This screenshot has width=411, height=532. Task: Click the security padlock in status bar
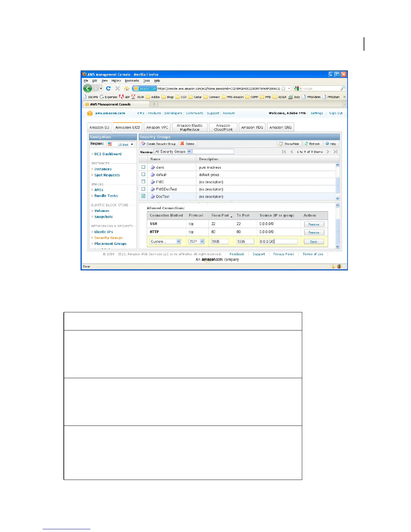click(333, 266)
